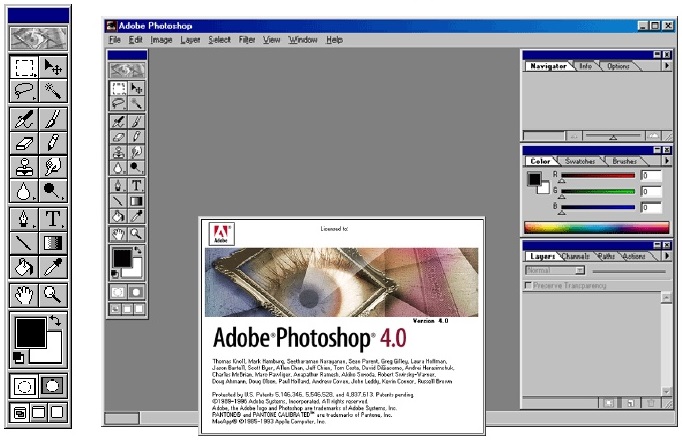Switch to the Info tab
Image resolution: width=682 pixels, height=440 pixels.
pyautogui.click(x=585, y=66)
